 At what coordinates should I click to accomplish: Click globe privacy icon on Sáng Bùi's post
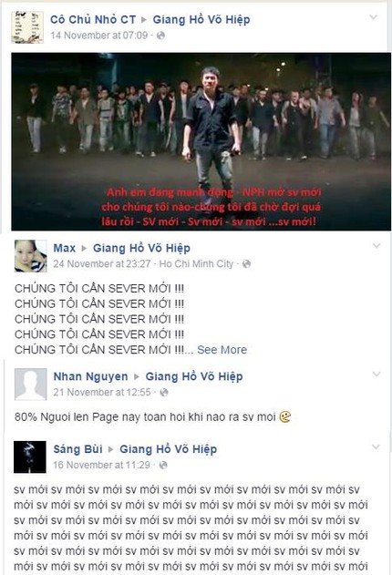coord(163,465)
